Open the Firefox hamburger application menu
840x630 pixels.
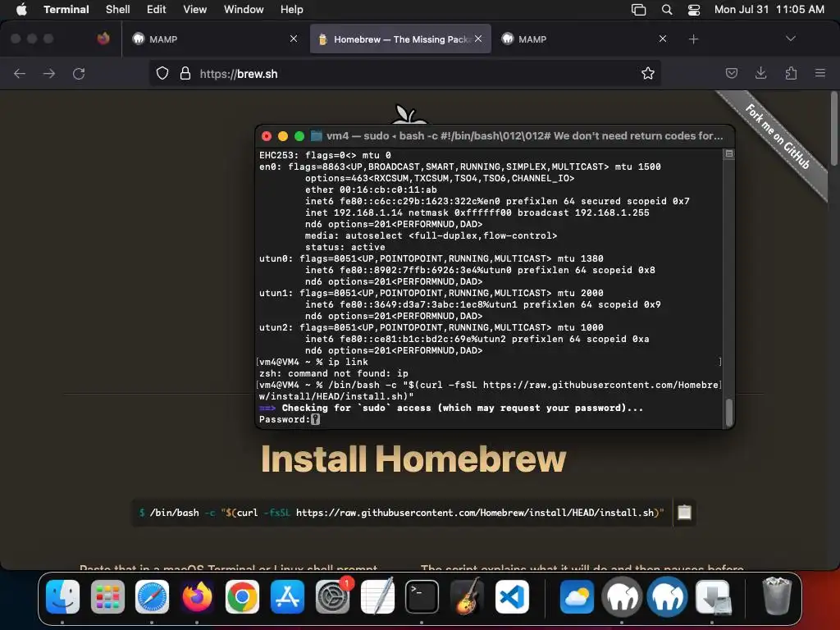pos(819,73)
